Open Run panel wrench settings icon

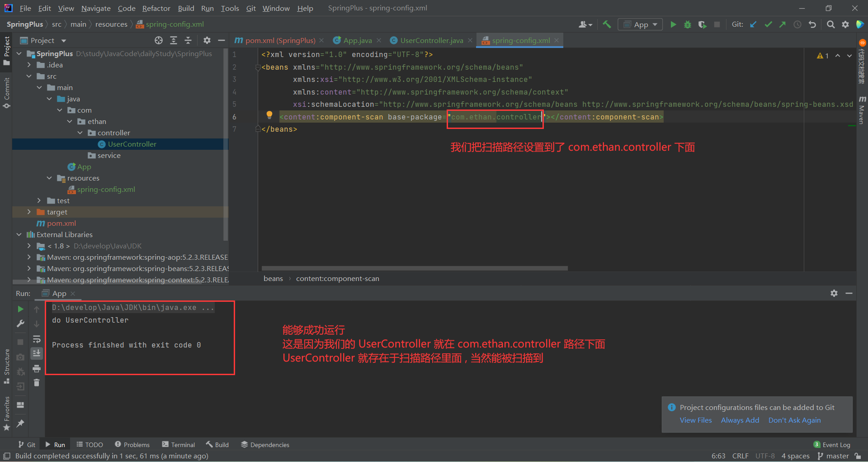pyautogui.click(x=20, y=324)
